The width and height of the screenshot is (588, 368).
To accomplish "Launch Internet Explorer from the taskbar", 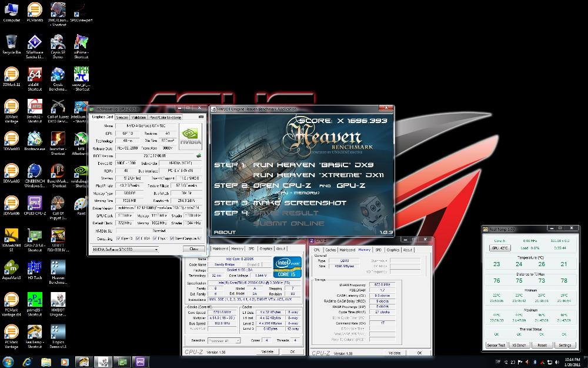I will click(27, 362).
